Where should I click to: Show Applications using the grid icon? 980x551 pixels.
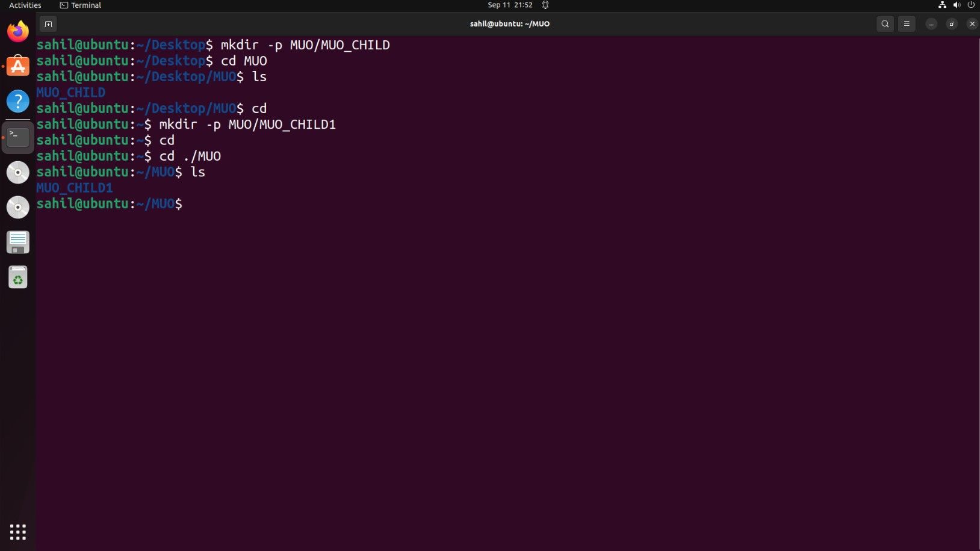coord(17,532)
